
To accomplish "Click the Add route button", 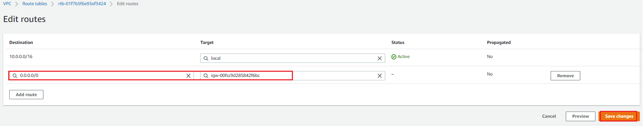I will (26, 94).
